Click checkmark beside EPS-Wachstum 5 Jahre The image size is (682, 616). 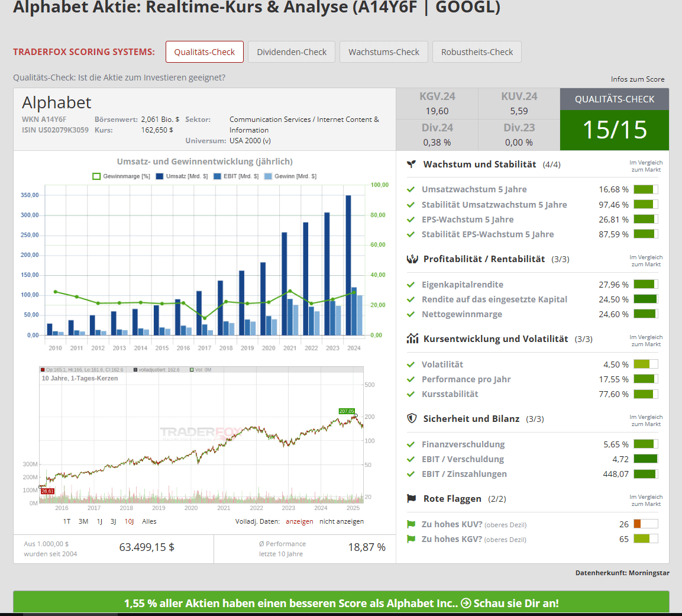(x=411, y=220)
